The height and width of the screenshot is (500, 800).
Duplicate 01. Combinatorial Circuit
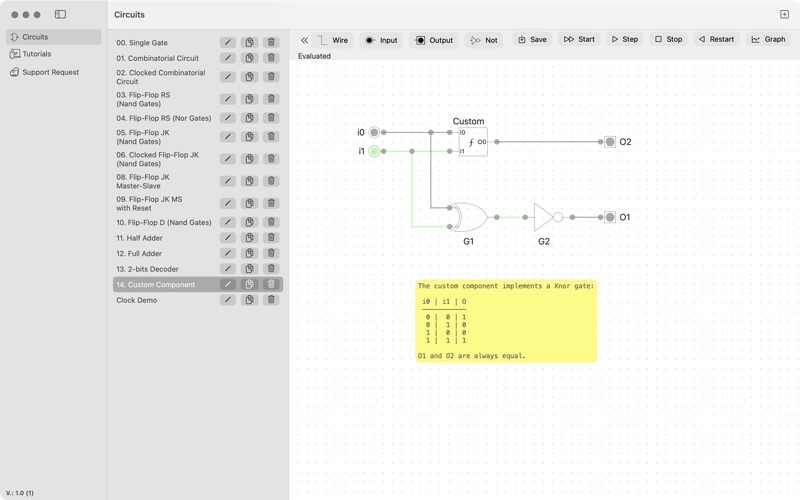click(x=249, y=58)
